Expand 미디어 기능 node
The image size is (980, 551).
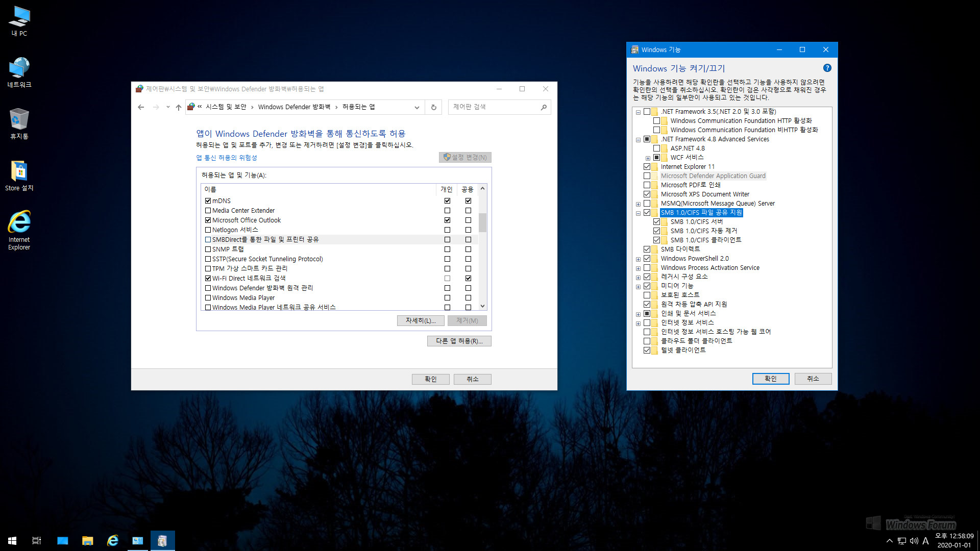pyautogui.click(x=638, y=287)
